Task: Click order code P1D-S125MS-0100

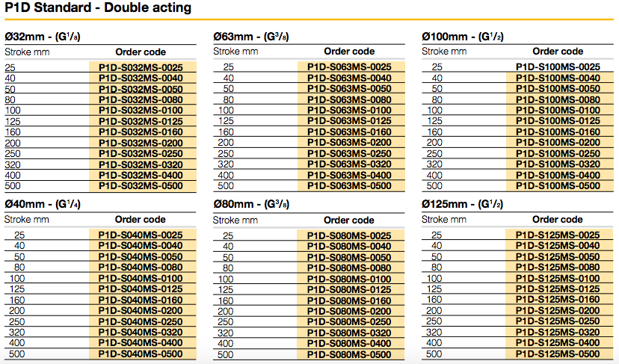Action: 558,278
